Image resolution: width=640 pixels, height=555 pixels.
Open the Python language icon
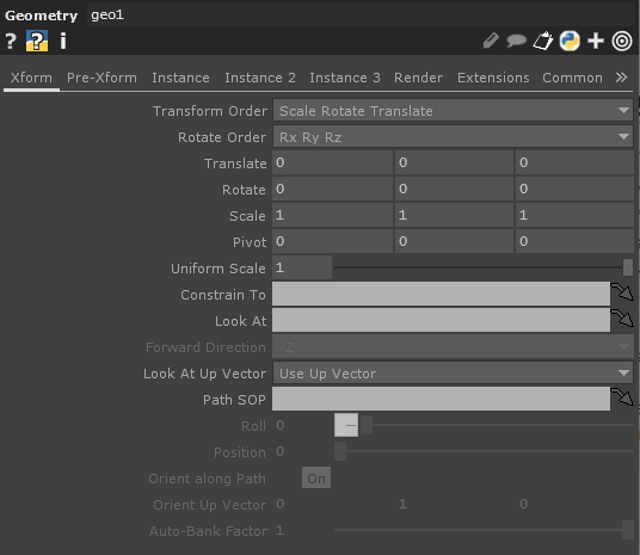tap(569, 41)
